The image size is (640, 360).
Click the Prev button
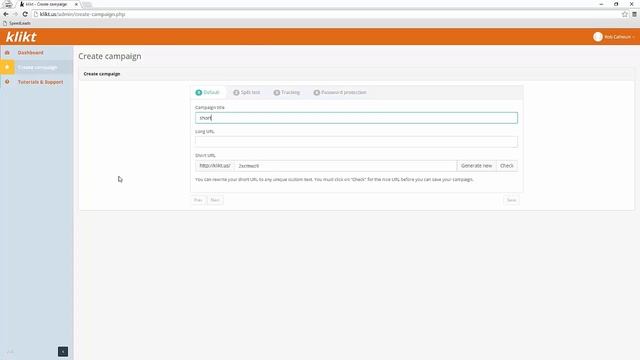198,200
